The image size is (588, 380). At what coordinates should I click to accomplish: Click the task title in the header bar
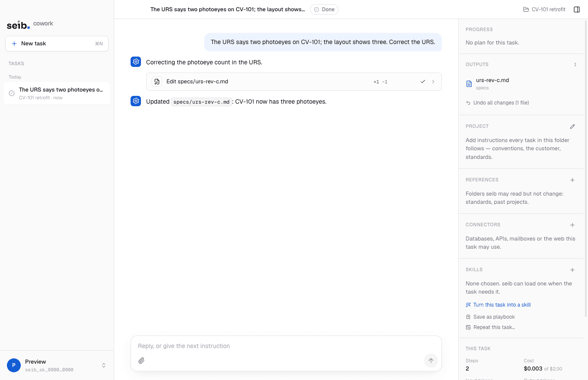[x=228, y=9]
